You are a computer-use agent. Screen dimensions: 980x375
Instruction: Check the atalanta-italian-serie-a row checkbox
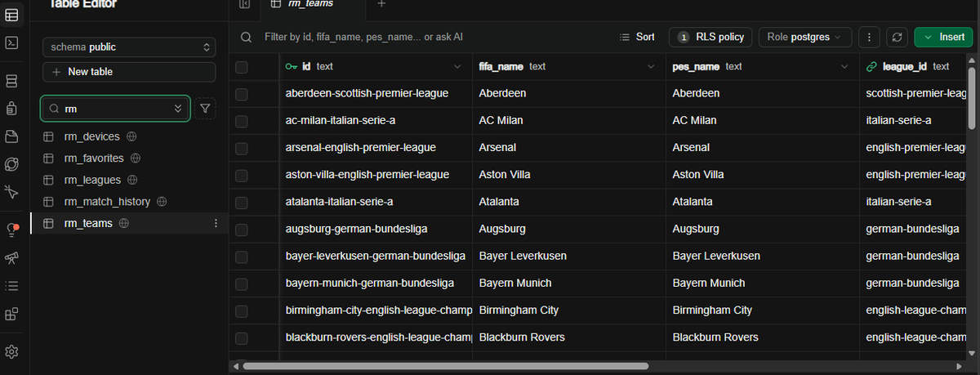pos(241,202)
